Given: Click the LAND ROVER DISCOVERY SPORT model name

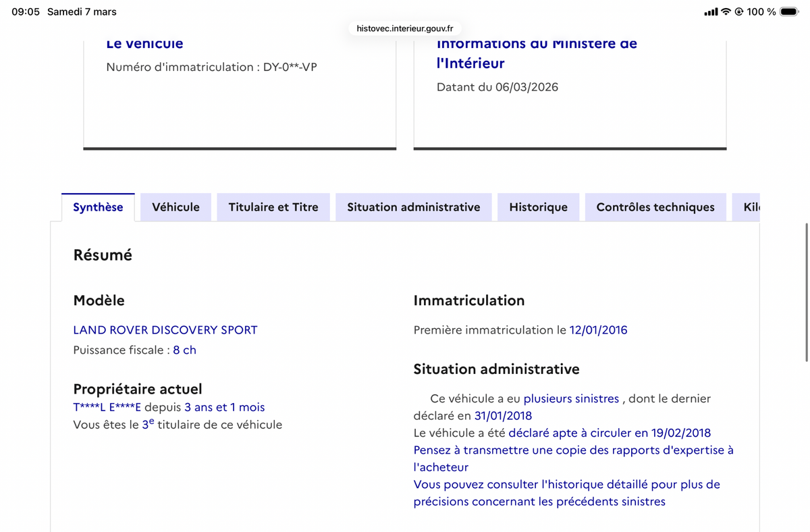Looking at the screenshot, I should (165, 330).
